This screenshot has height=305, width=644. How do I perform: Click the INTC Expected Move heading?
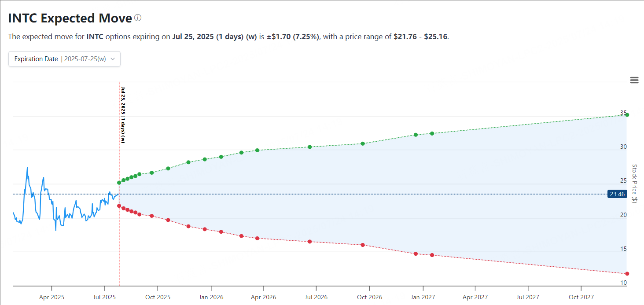click(70, 18)
